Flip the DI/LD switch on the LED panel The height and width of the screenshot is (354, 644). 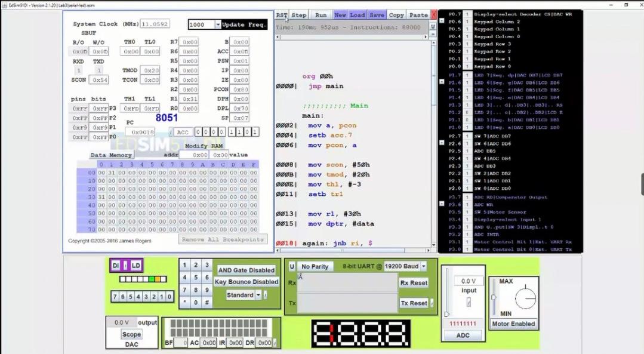125,264
